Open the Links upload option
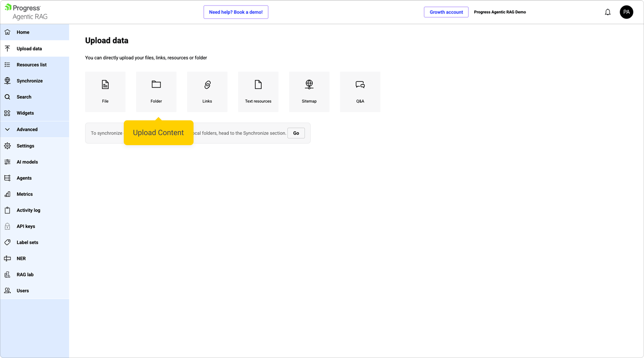This screenshot has height=358, width=644. (207, 92)
